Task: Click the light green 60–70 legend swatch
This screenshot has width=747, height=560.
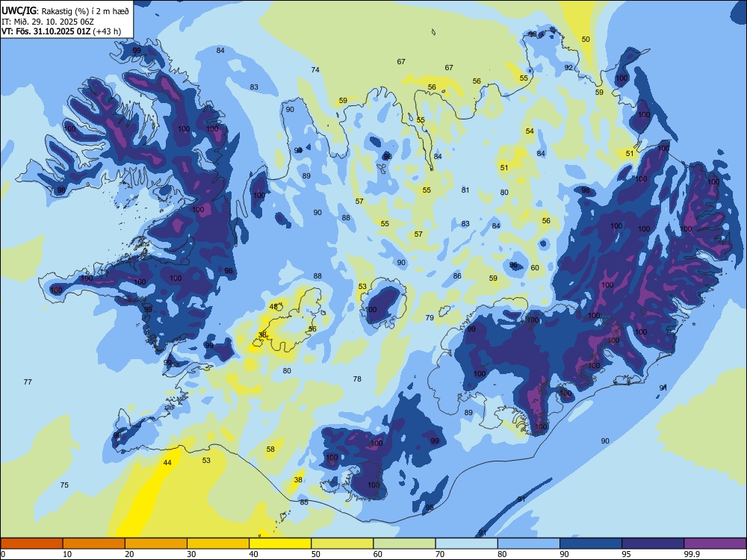Action: point(404,544)
